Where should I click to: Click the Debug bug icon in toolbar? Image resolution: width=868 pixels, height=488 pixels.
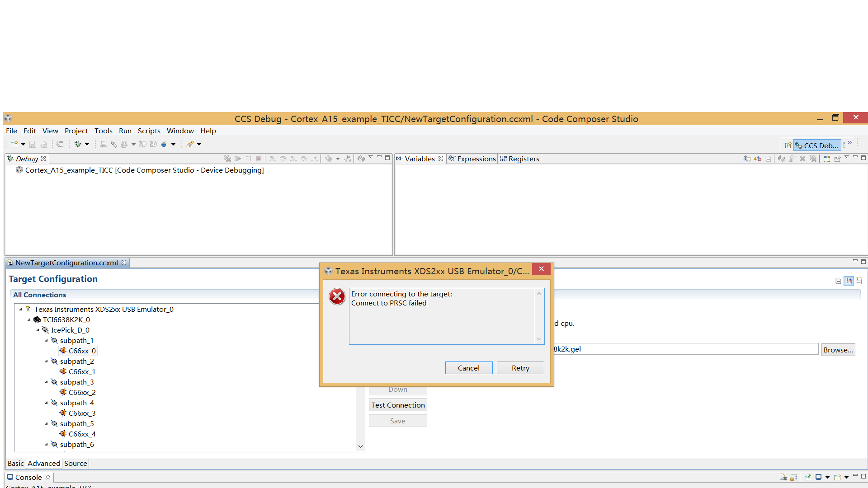point(78,145)
